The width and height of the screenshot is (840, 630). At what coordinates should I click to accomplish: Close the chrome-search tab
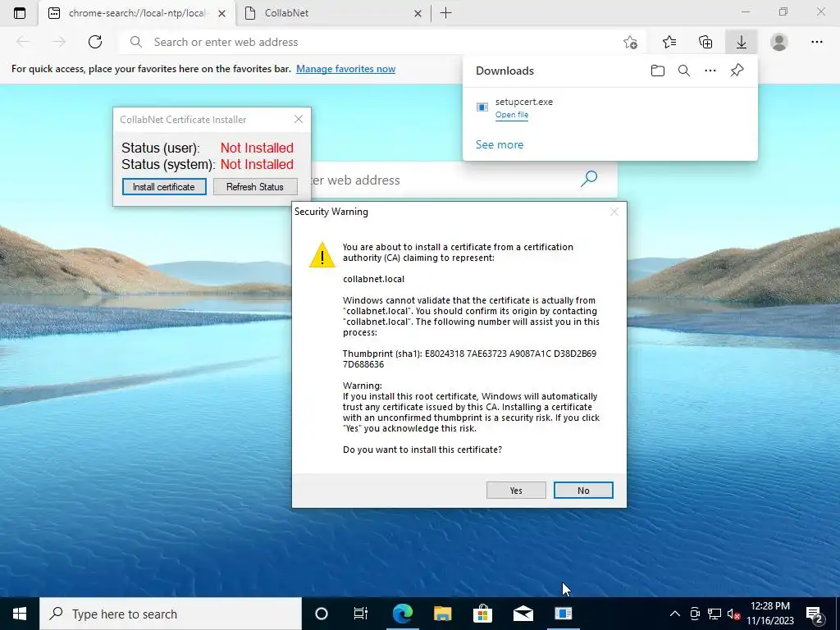pyautogui.click(x=221, y=13)
